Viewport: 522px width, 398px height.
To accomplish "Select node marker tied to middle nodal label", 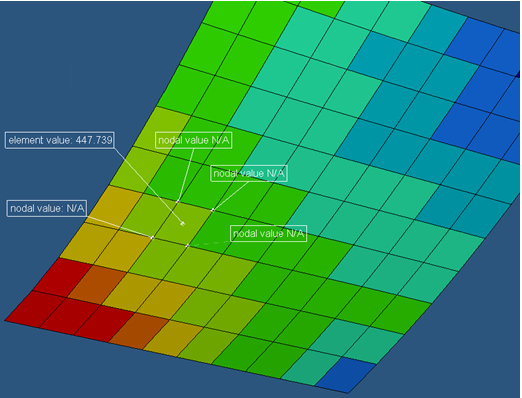I will [x=213, y=210].
